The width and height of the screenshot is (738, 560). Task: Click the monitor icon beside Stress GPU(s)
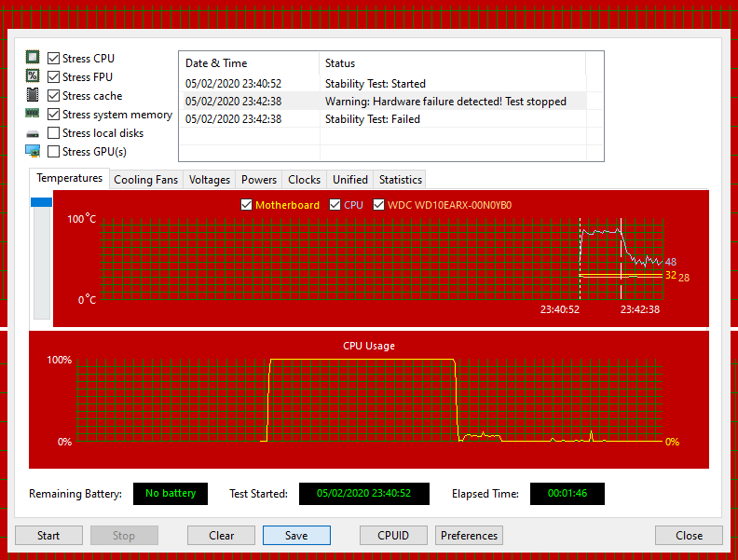pos(33,151)
